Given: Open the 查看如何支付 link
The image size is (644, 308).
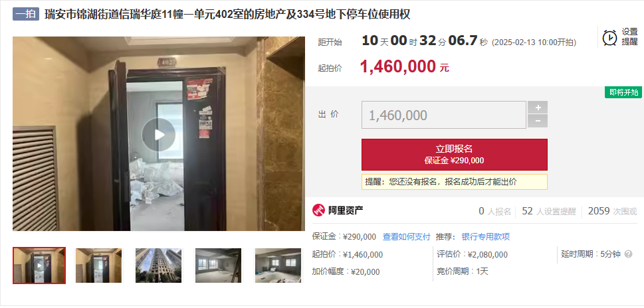Looking at the screenshot, I should coord(406,236).
